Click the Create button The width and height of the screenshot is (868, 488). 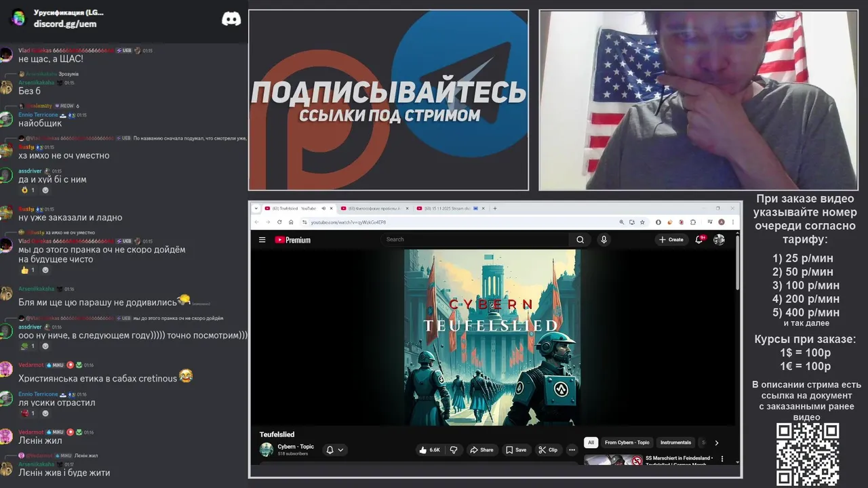click(x=671, y=239)
